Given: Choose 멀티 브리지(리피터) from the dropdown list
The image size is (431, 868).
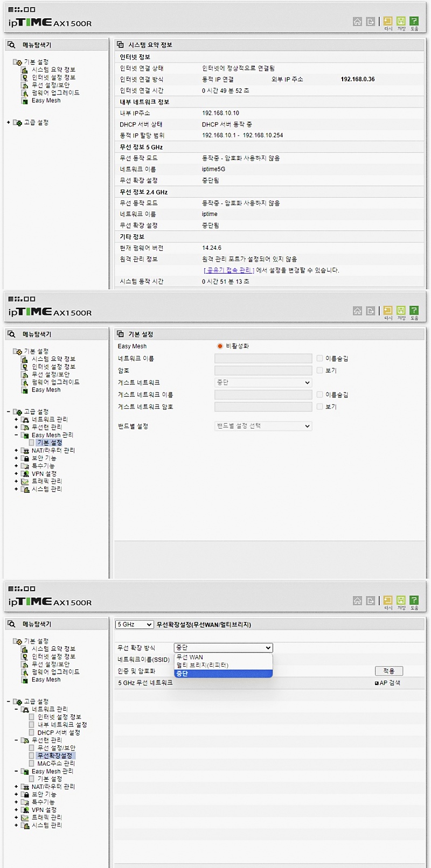Looking at the screenshot, I should click(223, 666).
